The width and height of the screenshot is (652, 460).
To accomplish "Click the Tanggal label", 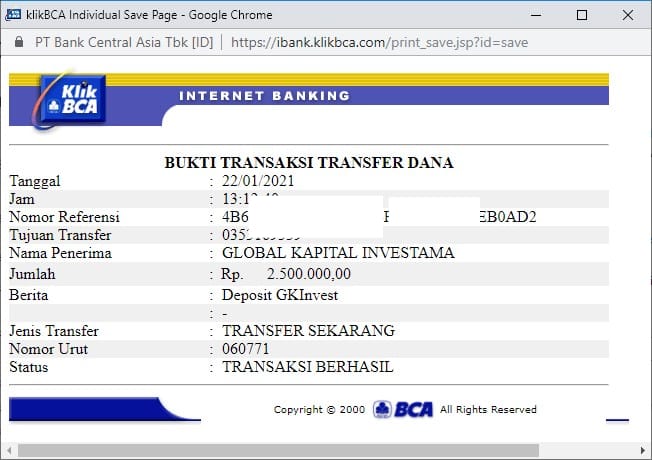I will tap(35, 181).
